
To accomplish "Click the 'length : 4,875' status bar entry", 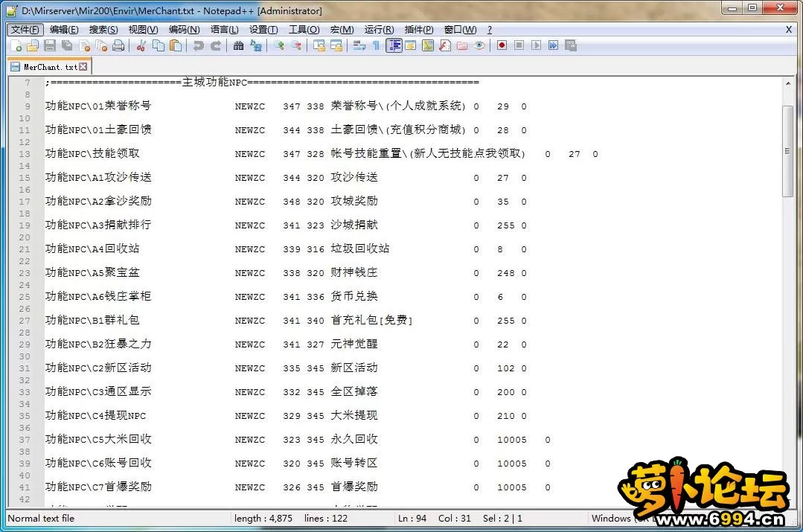I will point(263,518).
